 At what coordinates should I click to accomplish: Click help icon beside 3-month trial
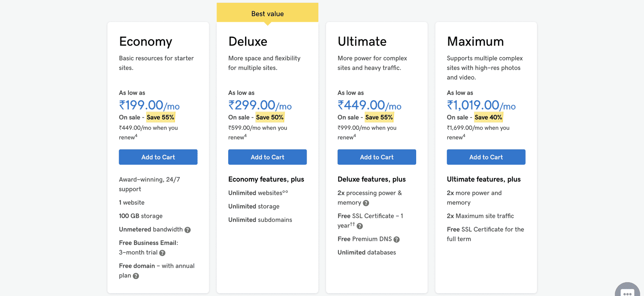pos(162,253)
